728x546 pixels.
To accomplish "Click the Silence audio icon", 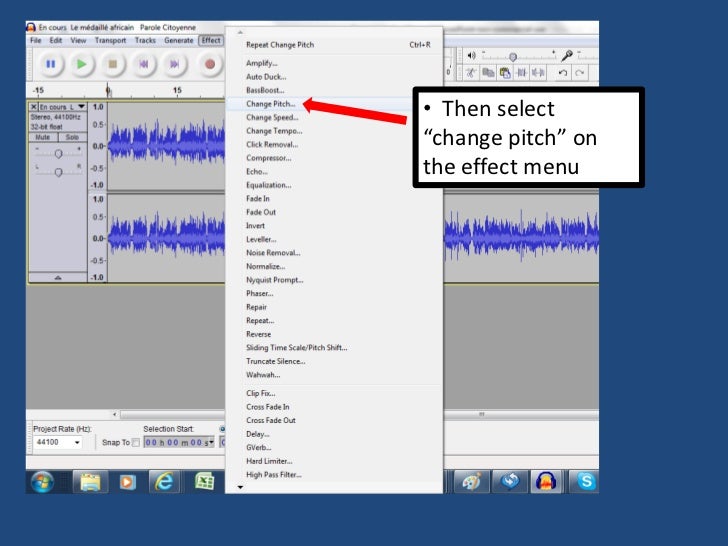I will 538,73.
